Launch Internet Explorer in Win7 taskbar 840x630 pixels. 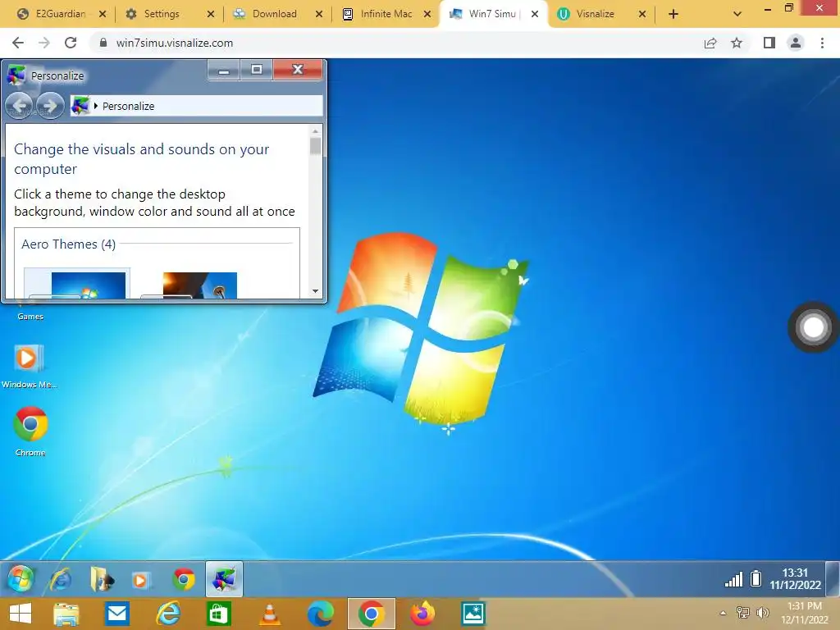point(61,579)
